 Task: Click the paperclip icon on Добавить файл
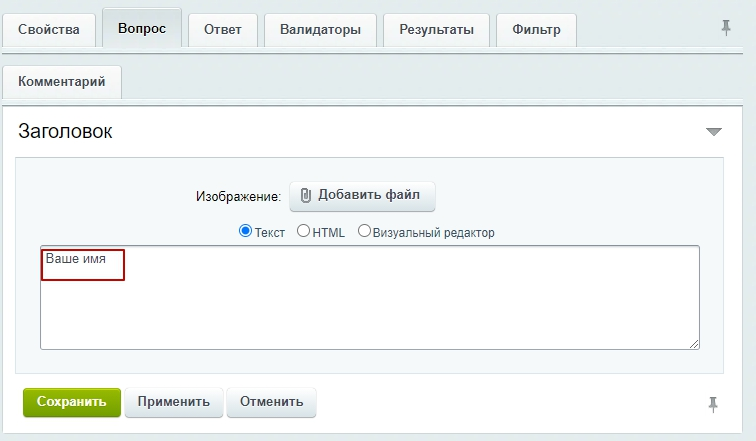coord(306,195)
